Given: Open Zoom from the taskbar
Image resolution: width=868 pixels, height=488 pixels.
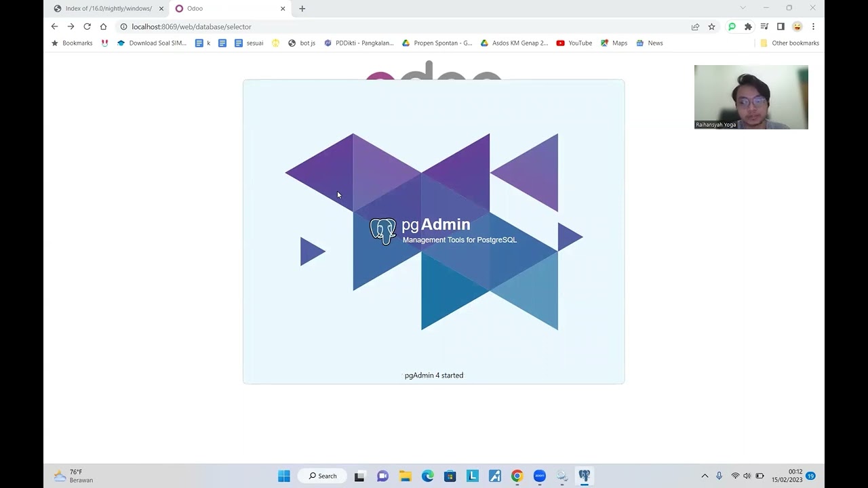Looking at the screenshot, I should pyautogui.click(x=540, y=476).
